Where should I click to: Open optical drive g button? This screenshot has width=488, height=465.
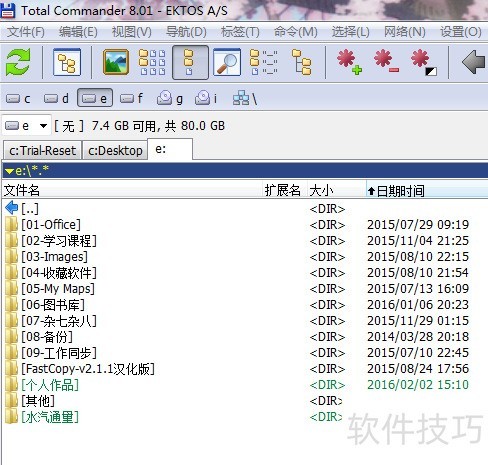pos(170,99)
